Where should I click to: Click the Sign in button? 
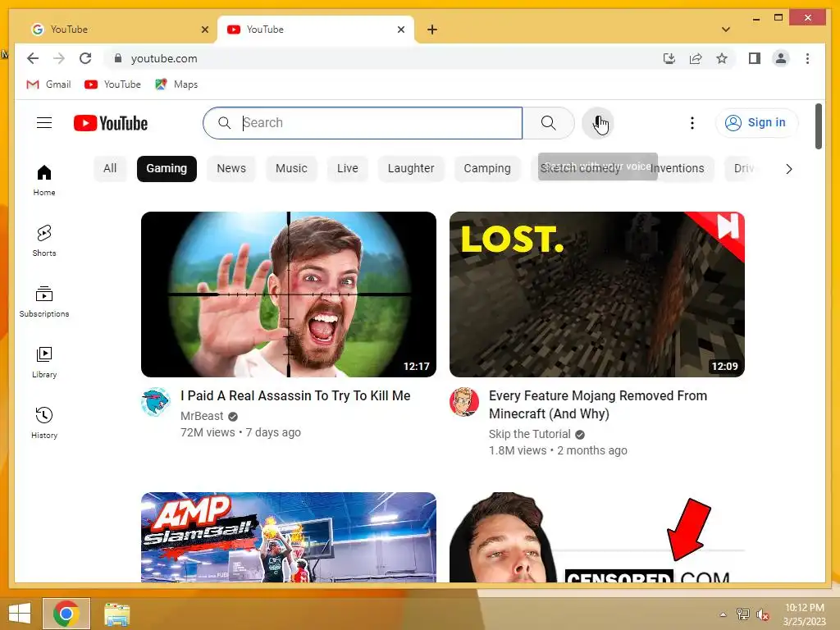coord(756,123)
